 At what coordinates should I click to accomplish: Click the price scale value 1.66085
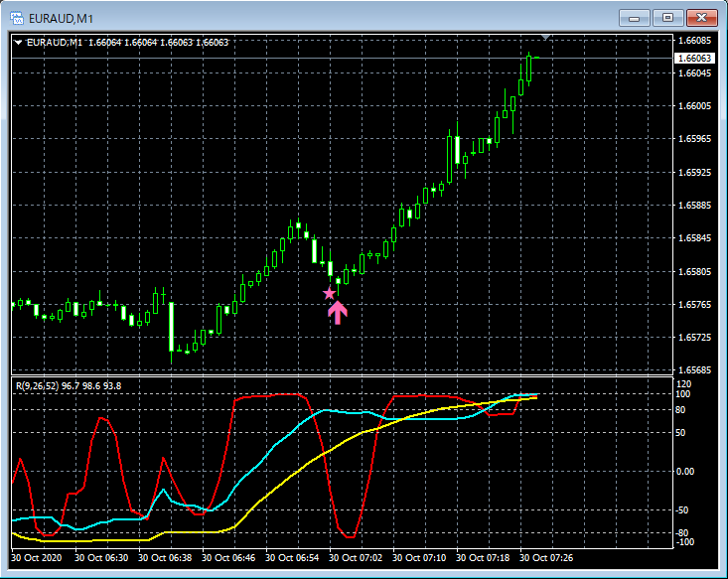694,41
